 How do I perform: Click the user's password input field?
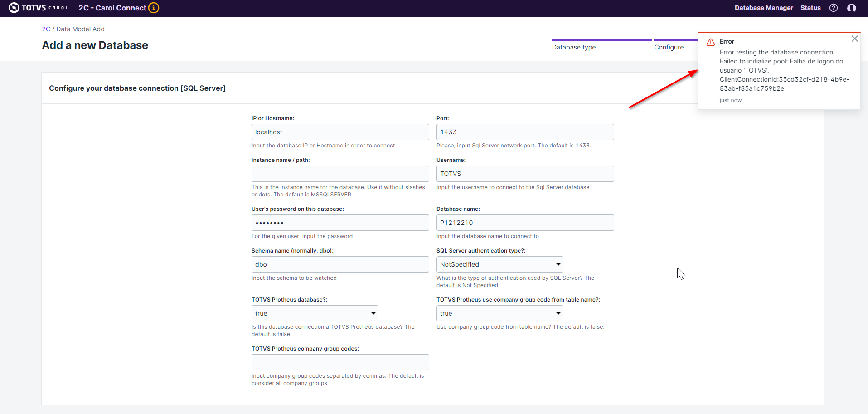[340, 222]
